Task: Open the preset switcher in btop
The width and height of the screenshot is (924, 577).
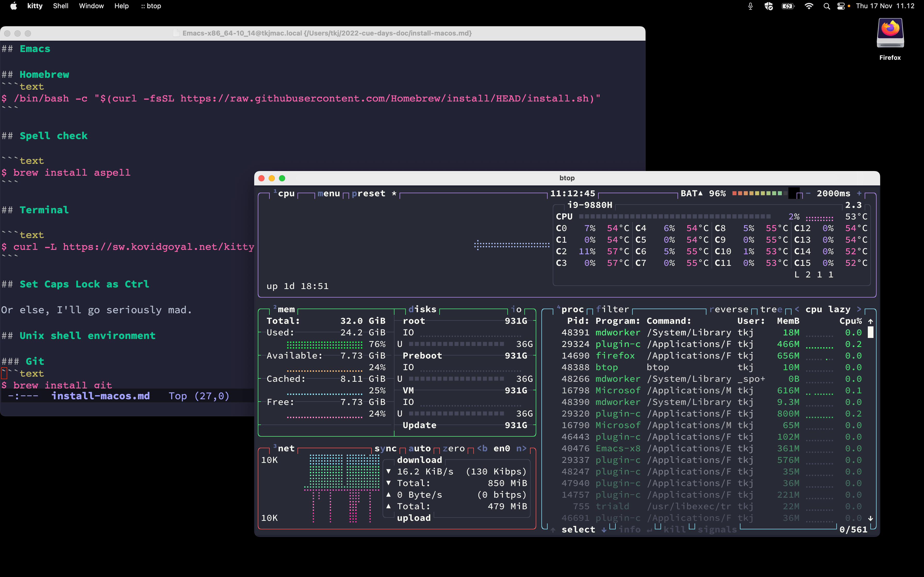Action: [368, 193]
